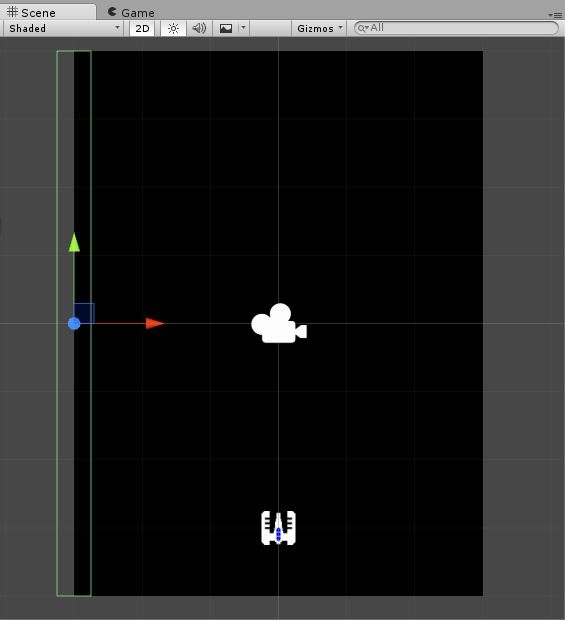
Task: Switch to the Scene tab
Action: pos(47,12)
